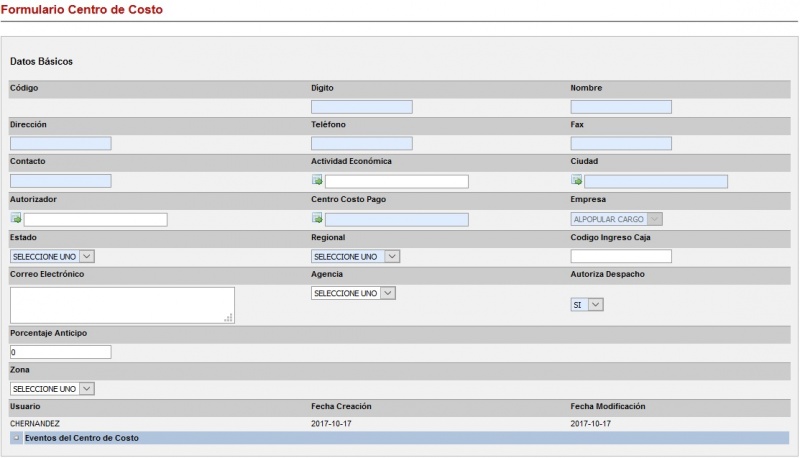800x458 pixels.
Task: Click the Centro Costo Pago lookup icon
Action: point(317,219)
